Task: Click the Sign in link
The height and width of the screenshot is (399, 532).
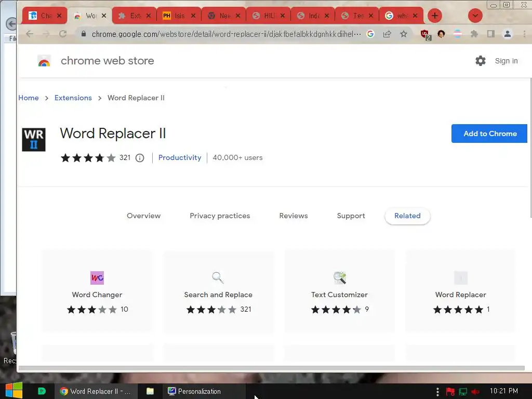Action: click(506, 61)
